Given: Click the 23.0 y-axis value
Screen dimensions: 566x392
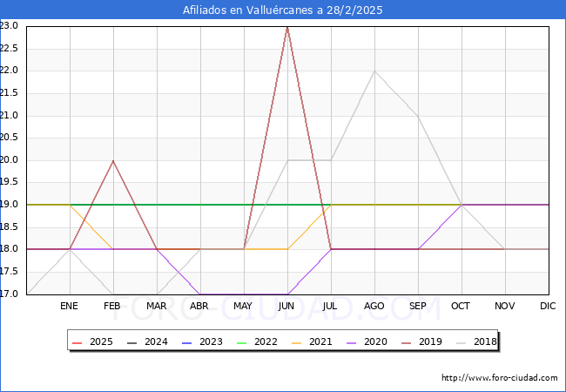Looking at the screenshot, I should point(9,25).
